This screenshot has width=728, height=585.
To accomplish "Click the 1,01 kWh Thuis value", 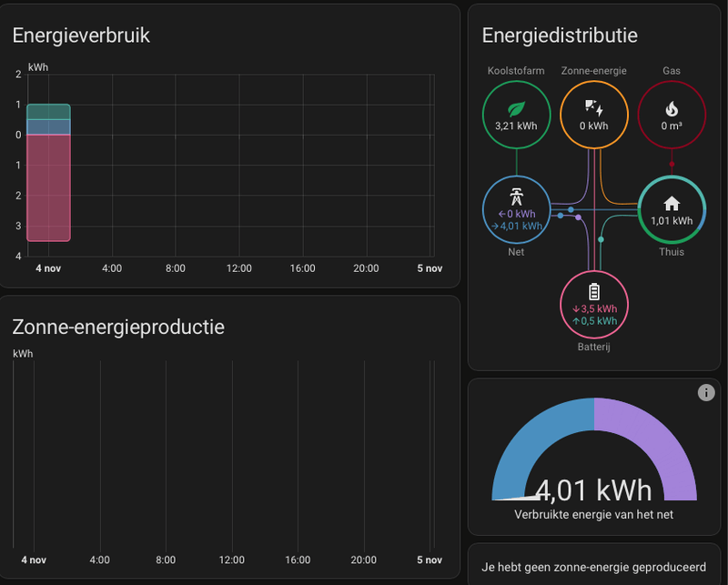I will [672, 221].
